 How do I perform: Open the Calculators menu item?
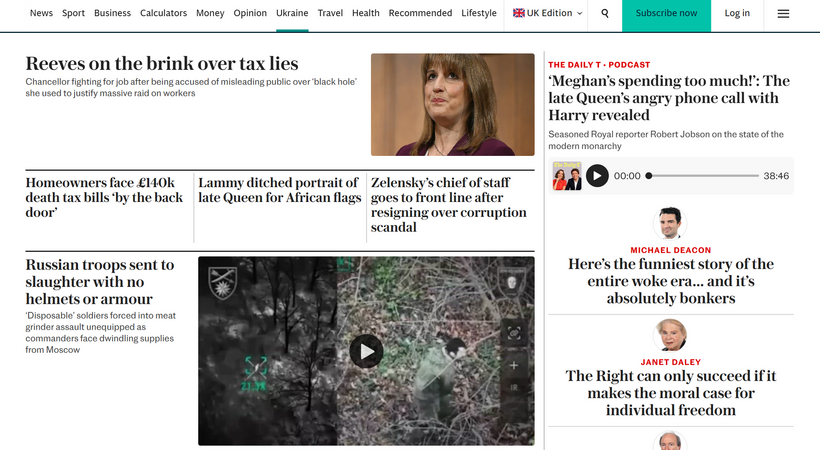(163, 13)
